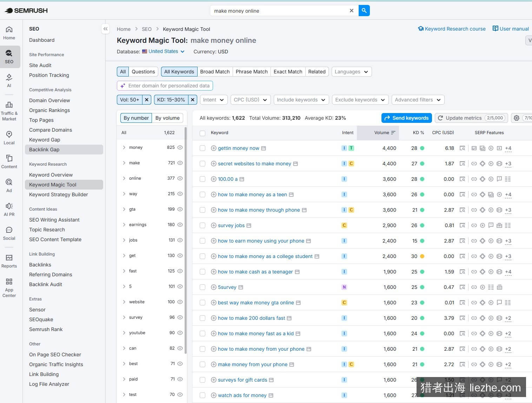The width and height of the screenshot is (532, 403).
Task: Remove the Vol: 50+ filter
Action: click(147, 100)
